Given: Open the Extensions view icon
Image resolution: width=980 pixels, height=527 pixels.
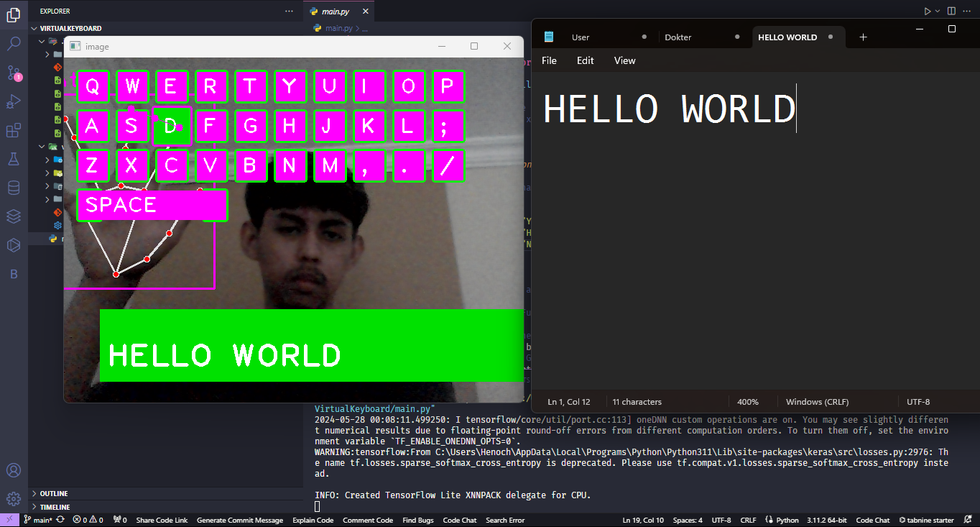Looking at the screenshot, I should coord(14,130).
